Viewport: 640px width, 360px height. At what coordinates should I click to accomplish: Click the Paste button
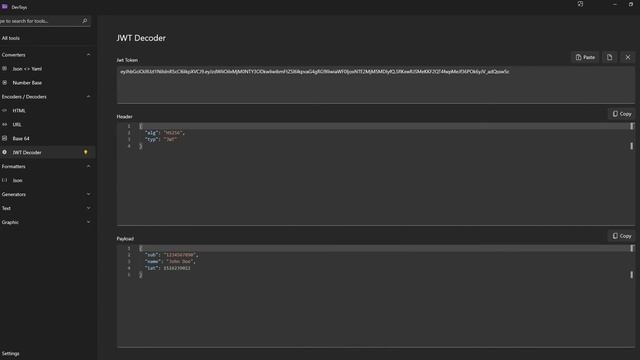coord(585,58)
